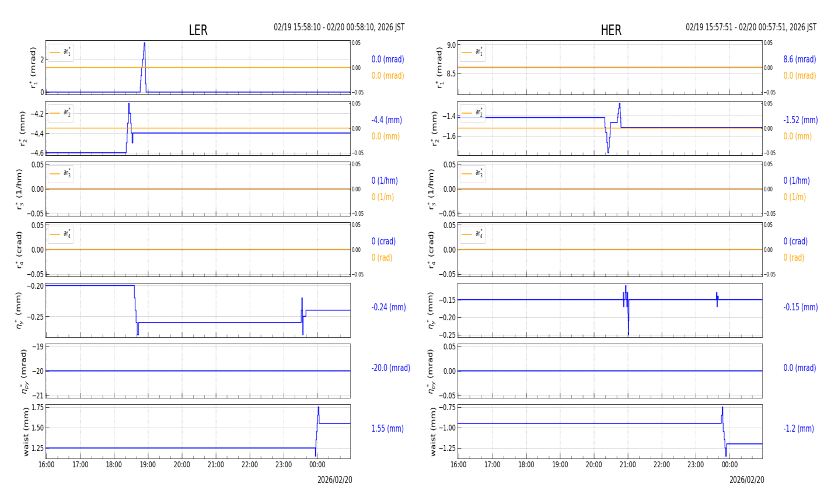This screenshot has width=824, height=504.
Task: Click orange 0.0 (mm) value beside HER r2* plot
Action: tap(798, 136)
